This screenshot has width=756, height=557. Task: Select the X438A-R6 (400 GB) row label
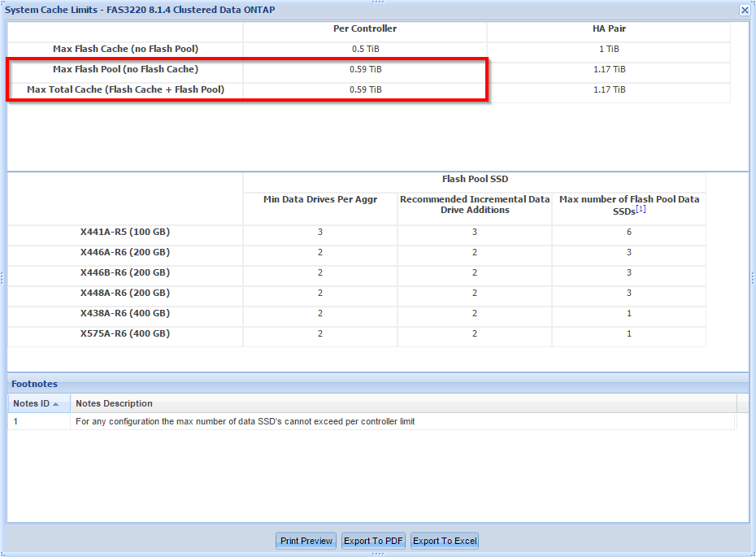[x=125, y=313]
